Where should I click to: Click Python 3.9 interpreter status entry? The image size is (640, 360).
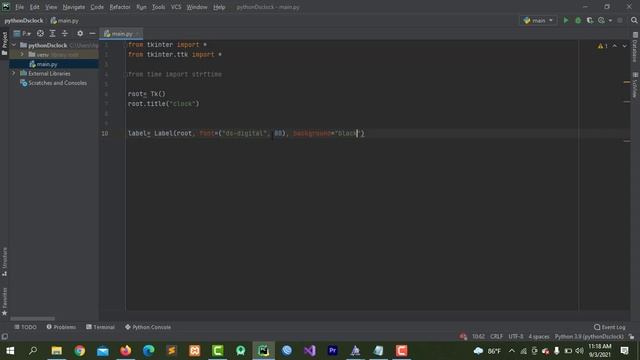tap(589, 337)
